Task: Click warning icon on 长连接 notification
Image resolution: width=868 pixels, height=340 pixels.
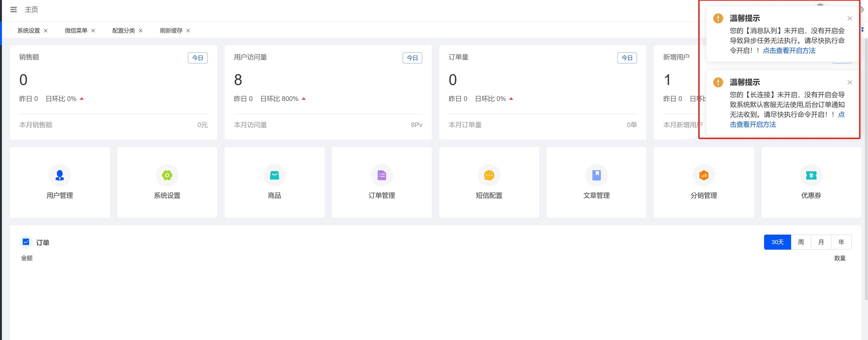Action: pos(718,82)
